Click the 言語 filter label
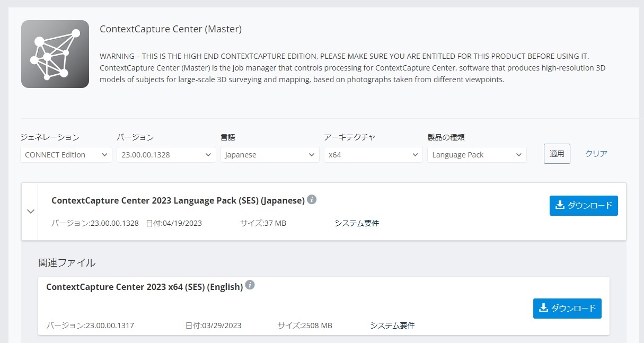The height and width of the screenshot is (343, 644). 228,137
